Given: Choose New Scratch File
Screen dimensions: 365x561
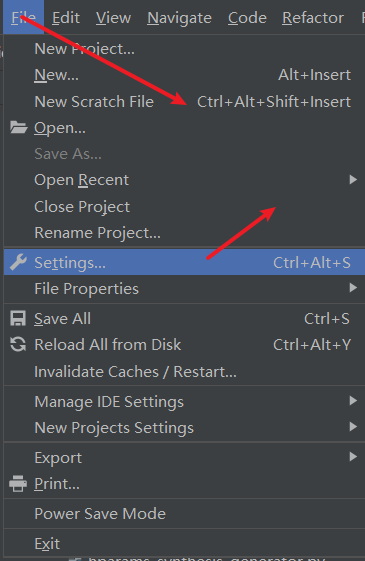Looking at the screenshot, I should (x=184, y=102).
